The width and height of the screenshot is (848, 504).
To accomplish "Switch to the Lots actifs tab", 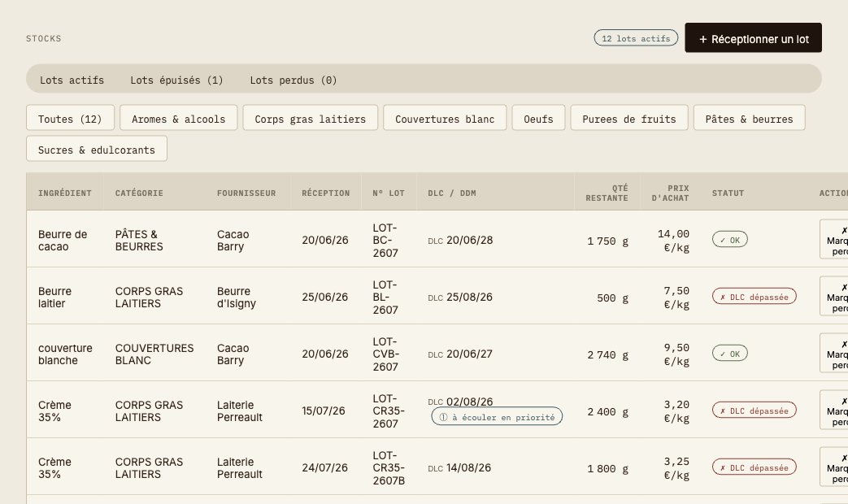I will click(x=72, y=80).
